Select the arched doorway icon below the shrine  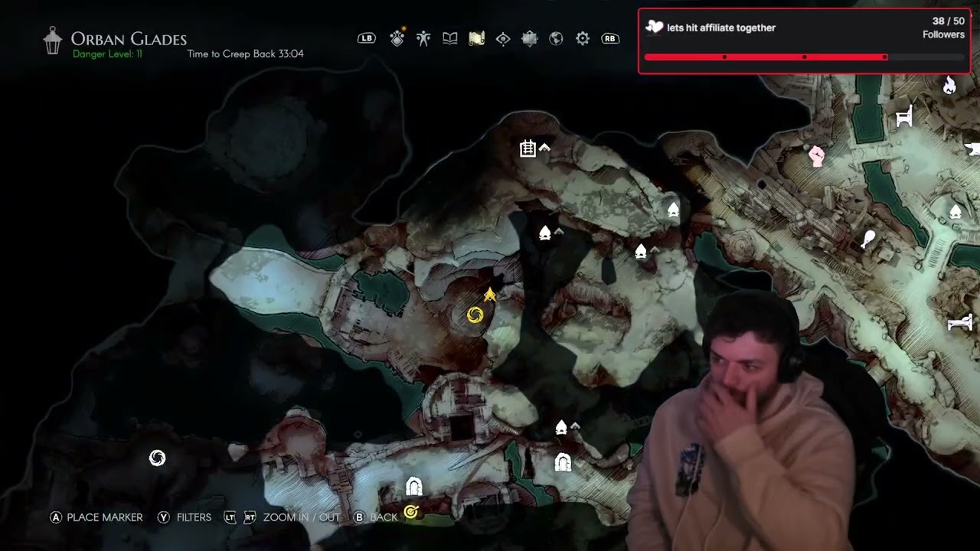click(x=563, y=461)
